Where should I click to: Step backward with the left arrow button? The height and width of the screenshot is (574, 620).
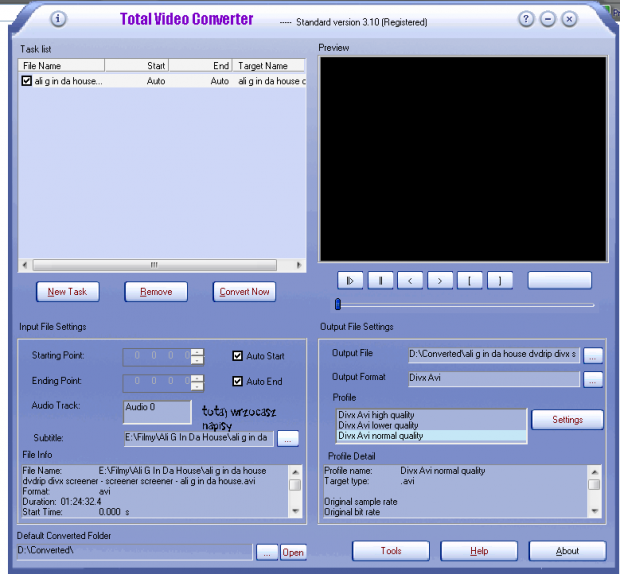(x=410, y=280)
